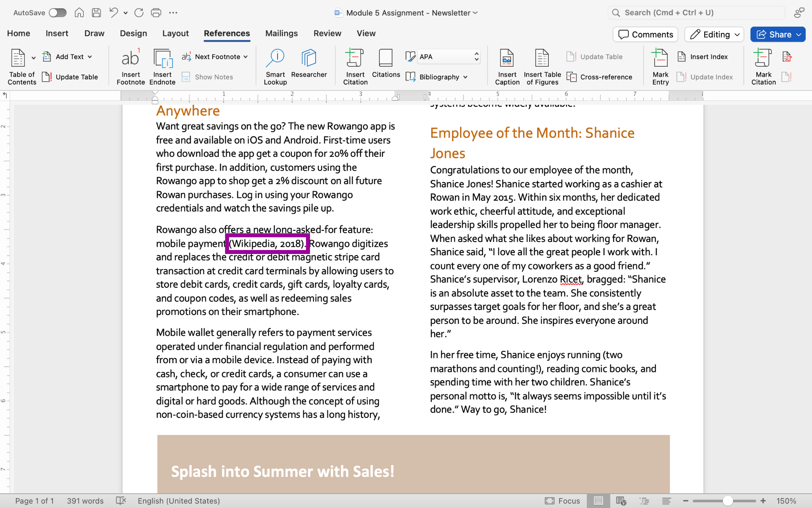
Task: Click the 391 words count
Action: pyautogui.click(x=85, y=501)
